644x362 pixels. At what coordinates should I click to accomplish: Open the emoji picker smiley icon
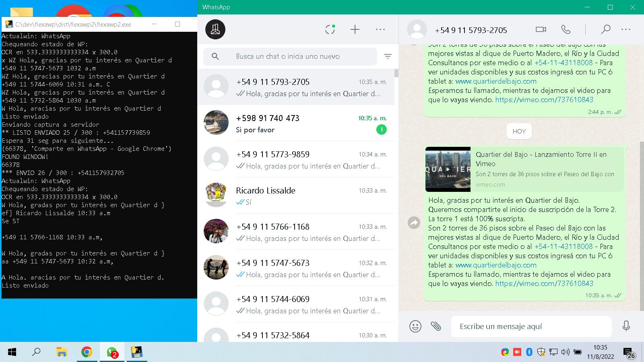(x=415, y=326)
